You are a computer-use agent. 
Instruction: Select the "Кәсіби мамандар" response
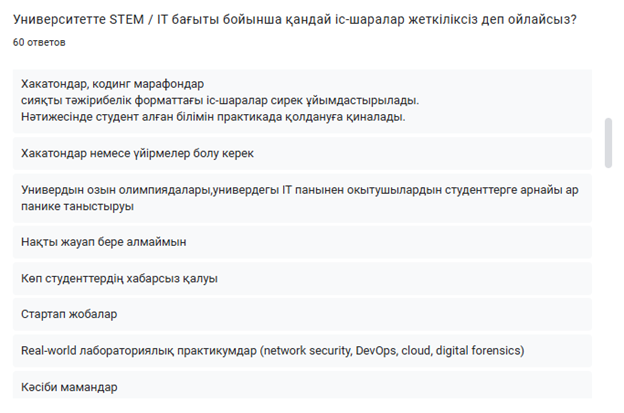(x=69, y=387)
